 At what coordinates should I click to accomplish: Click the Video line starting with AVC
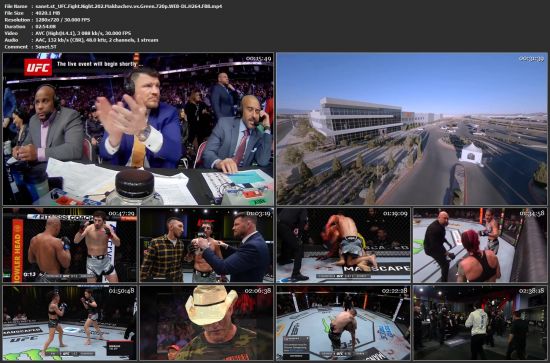pyautogui.click(x=83, y=33)
